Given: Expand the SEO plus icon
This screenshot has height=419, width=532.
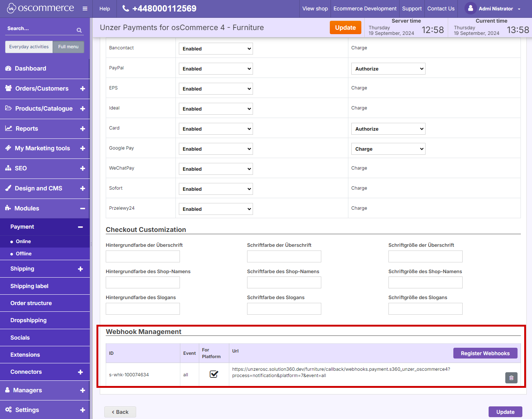Looking at the screenshot, I should click(83, 168).
